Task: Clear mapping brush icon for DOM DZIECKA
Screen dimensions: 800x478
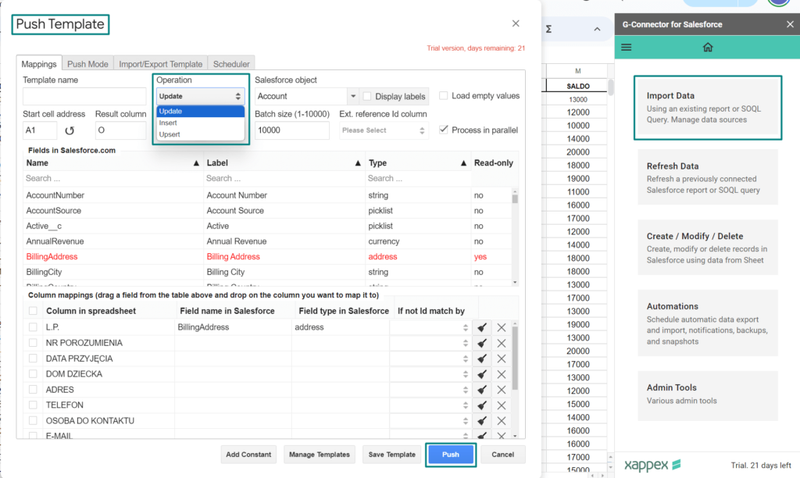Action: pos(482,374)
